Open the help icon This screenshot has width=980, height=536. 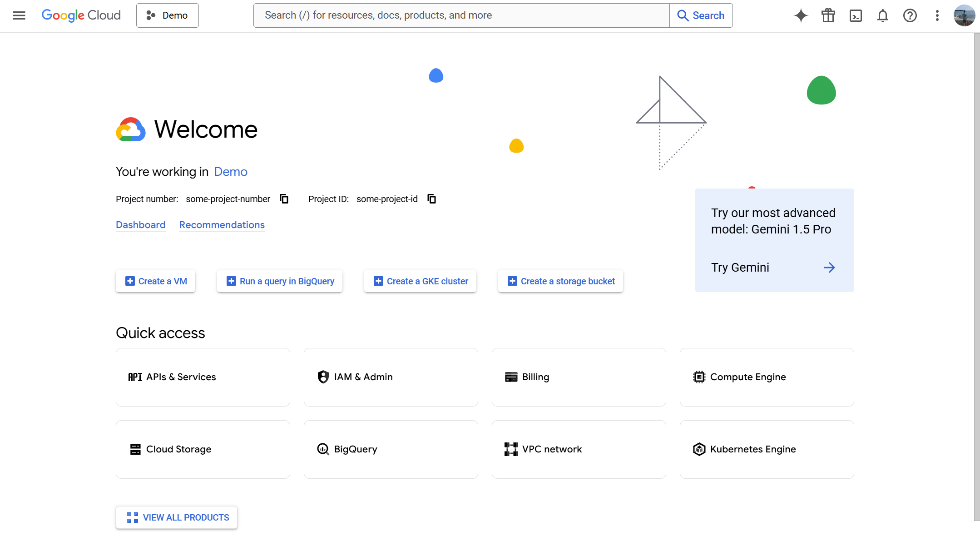[910, 15]
